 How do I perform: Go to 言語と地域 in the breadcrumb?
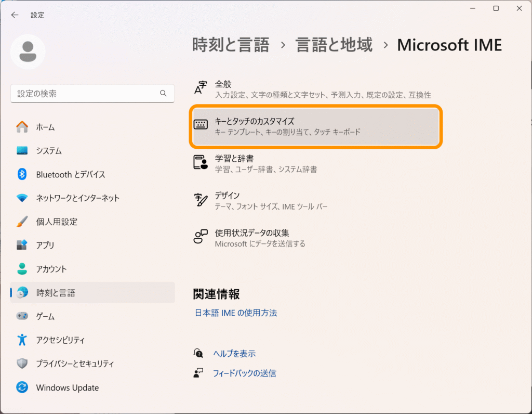334,45
